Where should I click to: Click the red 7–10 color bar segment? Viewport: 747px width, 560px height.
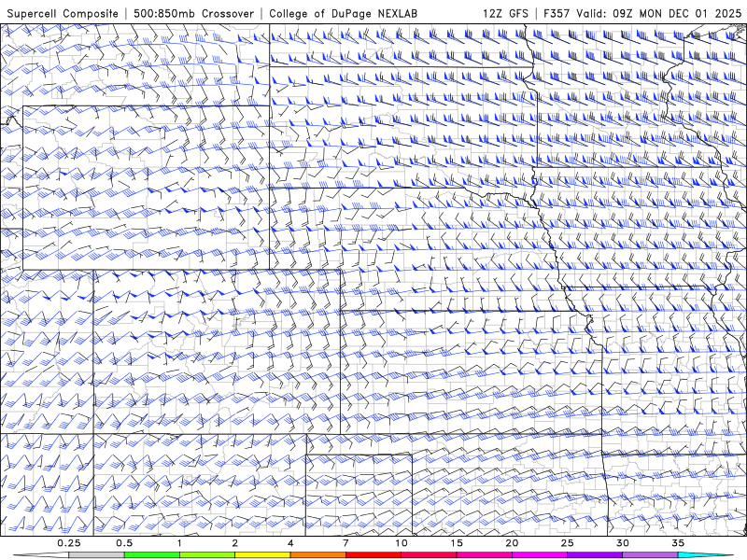pyautogui.click(x=373, y=555)
